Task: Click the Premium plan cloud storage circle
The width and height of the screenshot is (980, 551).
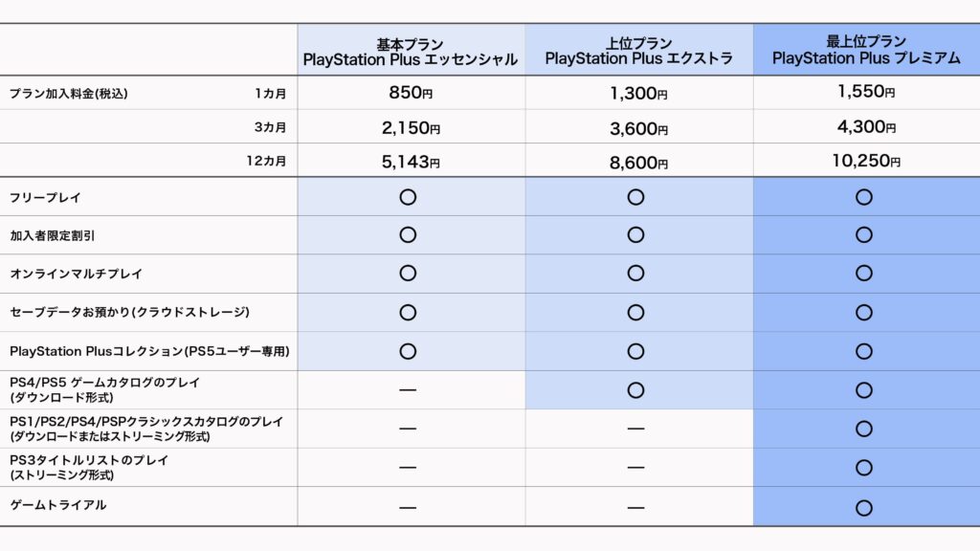Action: click(x=864, y=312)
